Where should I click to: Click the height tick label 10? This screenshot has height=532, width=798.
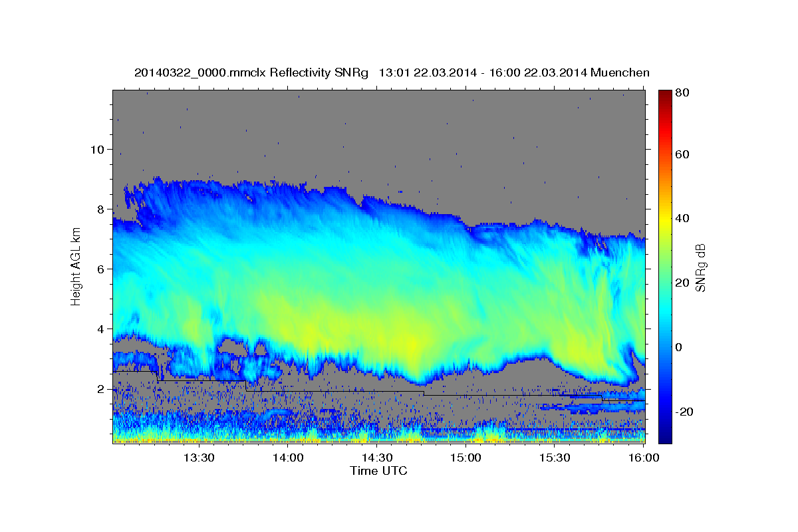(x=98, y=149)
